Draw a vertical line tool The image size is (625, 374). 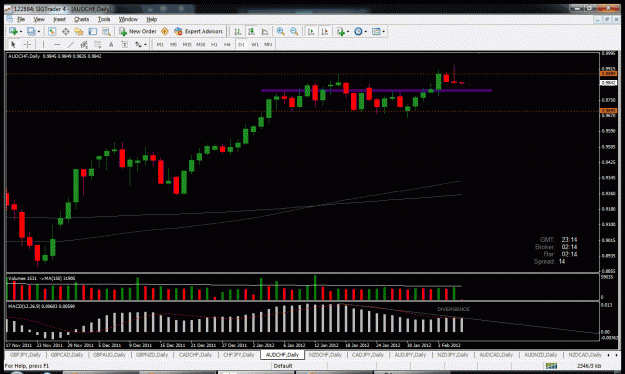click(x=43, y=45)
